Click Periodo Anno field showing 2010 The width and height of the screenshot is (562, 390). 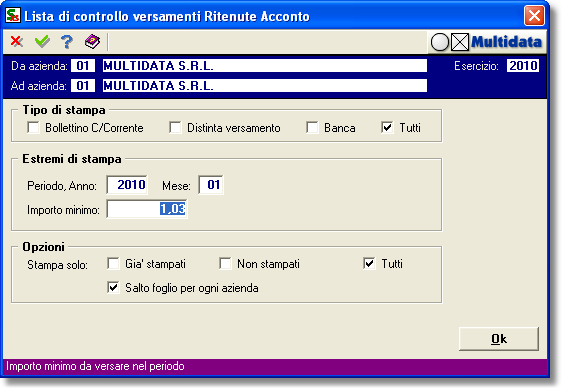[127, 185]
